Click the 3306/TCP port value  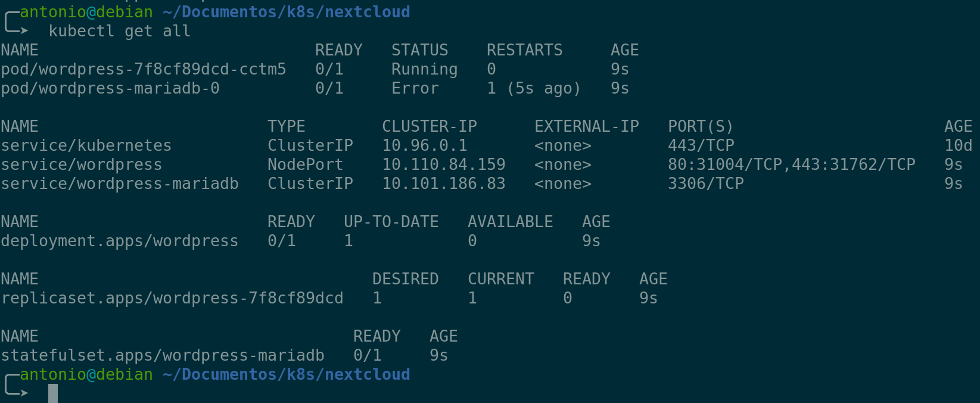pyautogui.click(x=705, y=184)
